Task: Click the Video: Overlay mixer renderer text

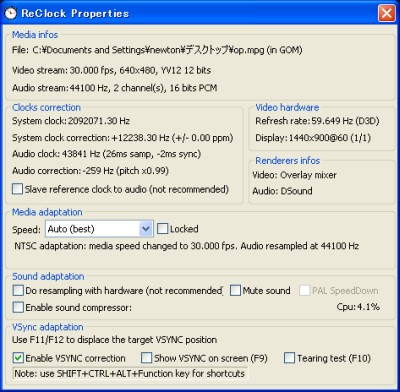Action: [x=295, y=175]
